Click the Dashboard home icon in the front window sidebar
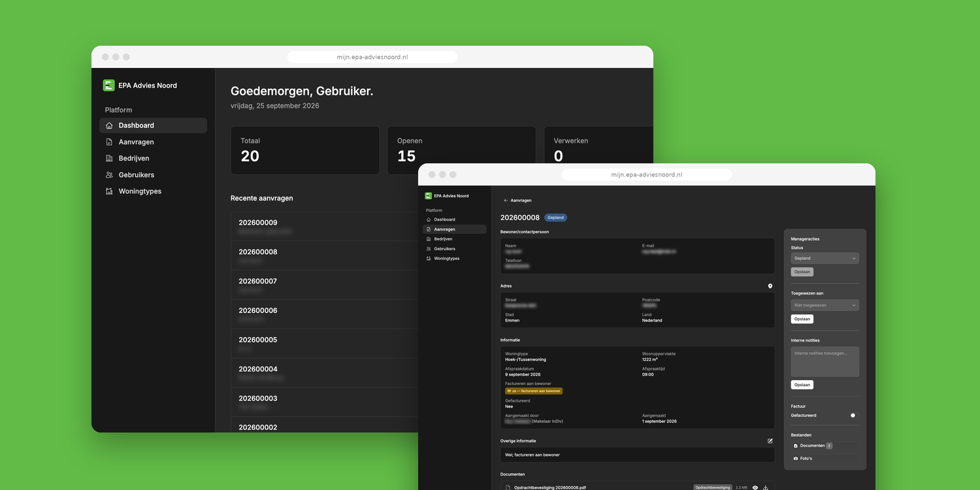Image resolution: width=980 pixels, height=490 pixels. pos(429,220)
